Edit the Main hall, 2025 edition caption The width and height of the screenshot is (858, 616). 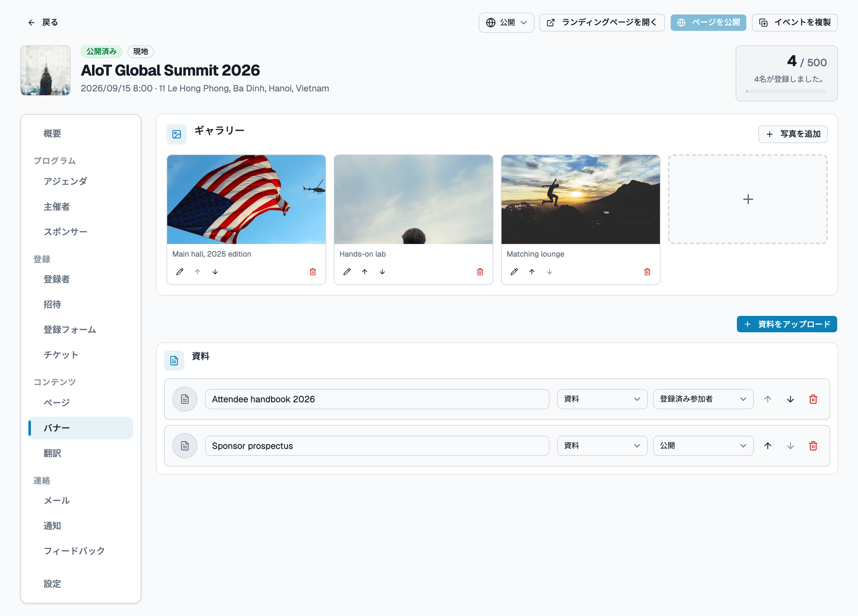180,272
